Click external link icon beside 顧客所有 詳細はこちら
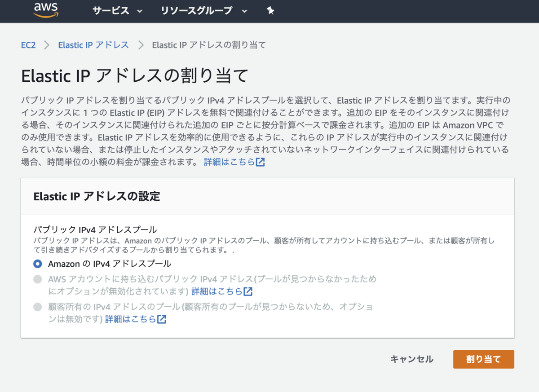 (162, 319)
